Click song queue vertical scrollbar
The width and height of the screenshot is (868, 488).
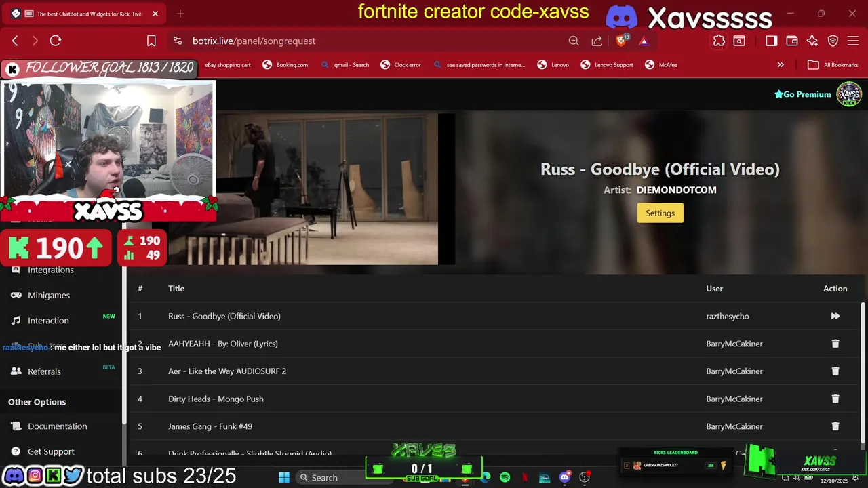(863, 373)
